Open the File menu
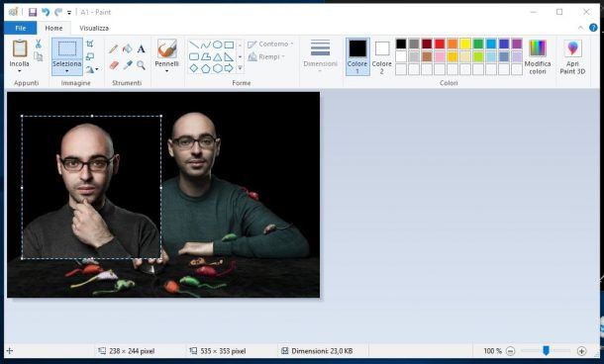 (21, 28)
